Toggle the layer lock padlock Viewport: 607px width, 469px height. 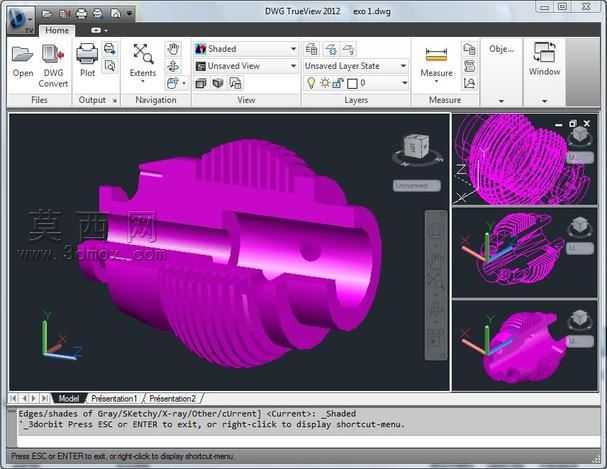point(338,83)
